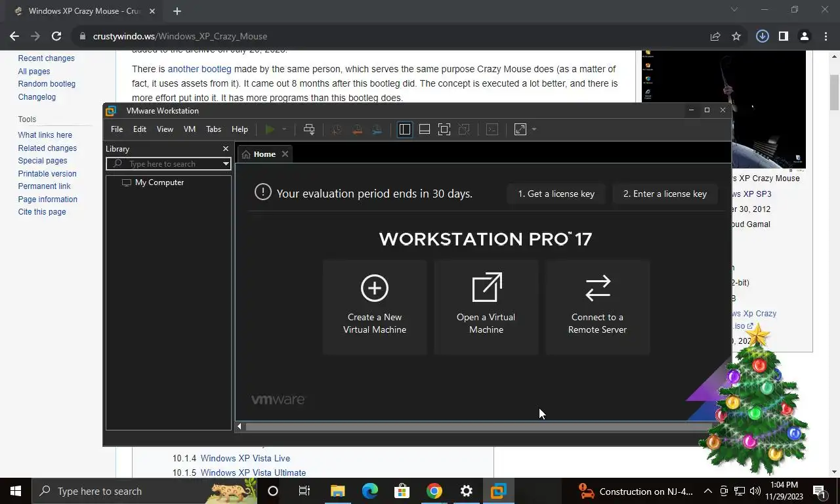Click the VMware Workstation title bar icon

[x=112, y=111]
